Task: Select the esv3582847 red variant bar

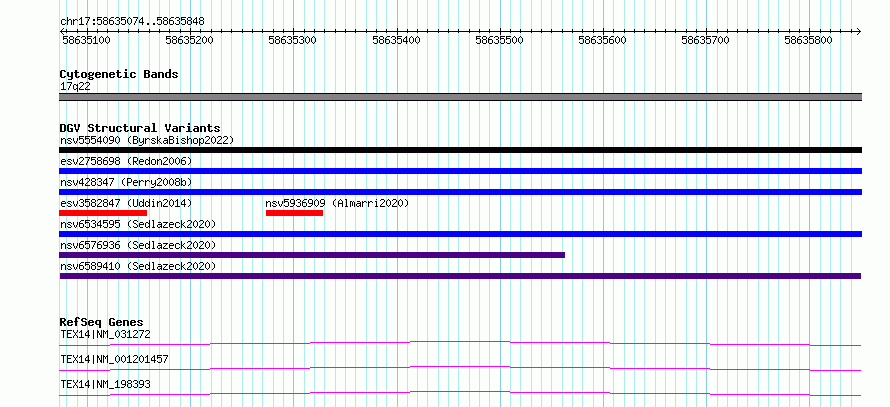Action: coord(103,213)
